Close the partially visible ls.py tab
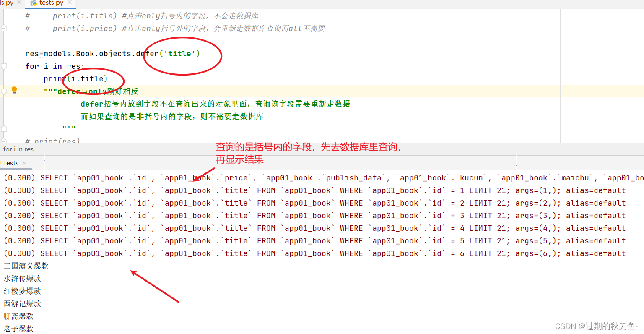 19,3
